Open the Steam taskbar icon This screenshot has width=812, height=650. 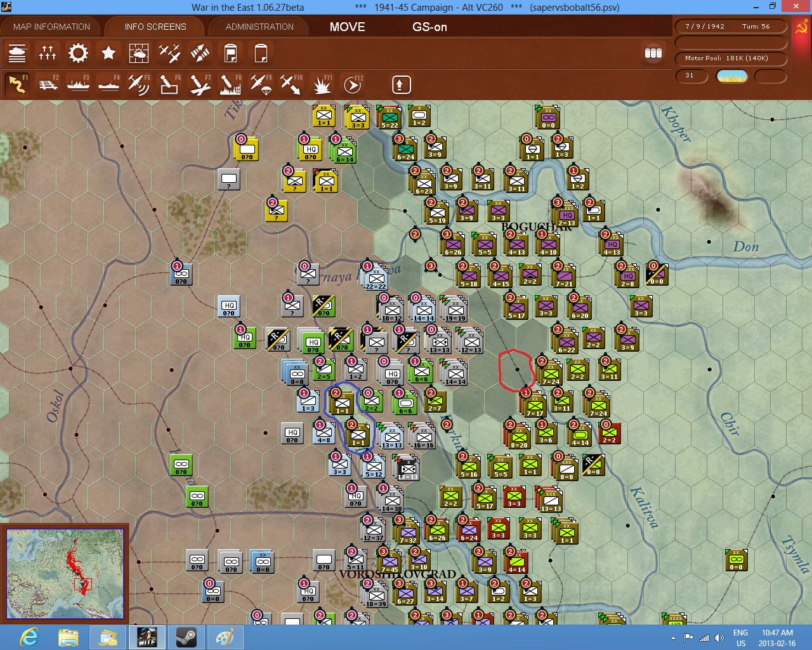(187, 637)
